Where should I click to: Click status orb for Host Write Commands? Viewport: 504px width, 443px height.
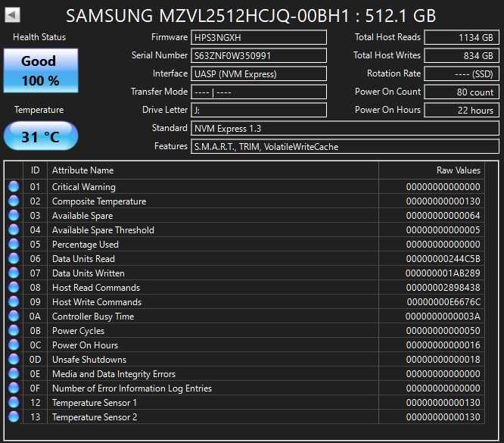[x=14, y=301]
